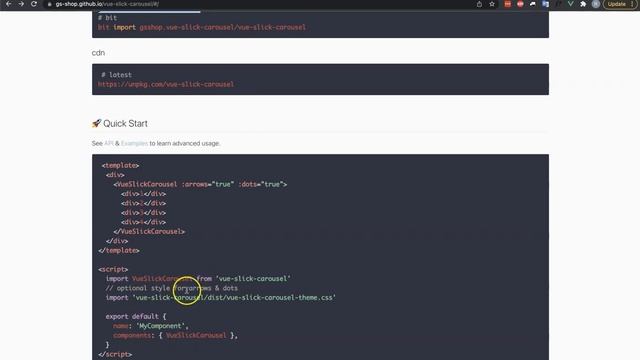Click the Update button in Chrome toolbar

click(x=616, y=4)
